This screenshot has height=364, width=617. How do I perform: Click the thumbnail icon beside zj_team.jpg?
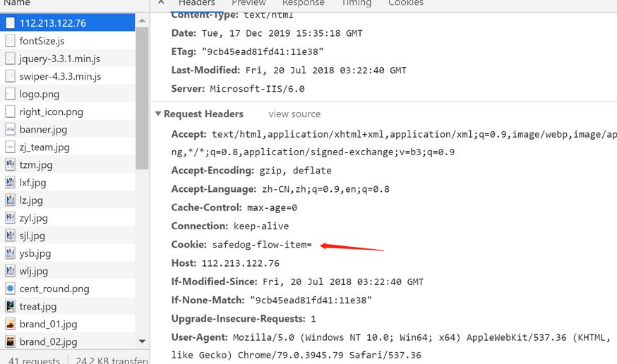point(10,147)
